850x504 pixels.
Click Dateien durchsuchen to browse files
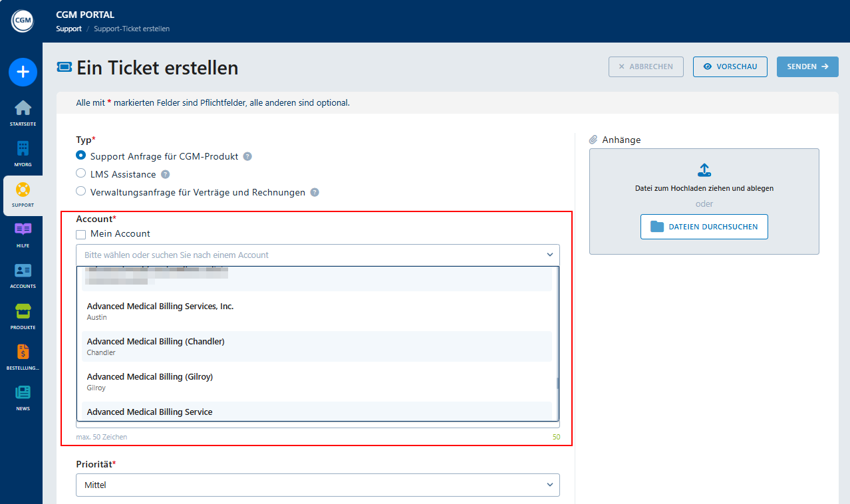click(704, 227)
